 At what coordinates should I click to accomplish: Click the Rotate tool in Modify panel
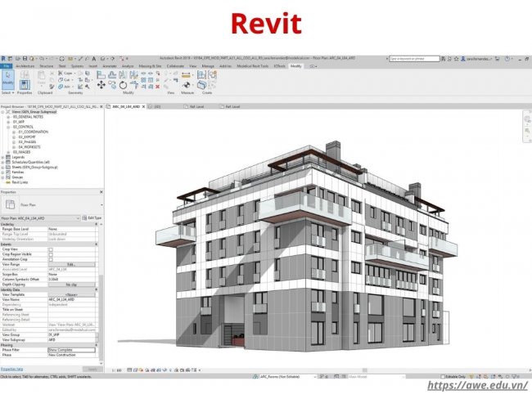click(123, 83)
